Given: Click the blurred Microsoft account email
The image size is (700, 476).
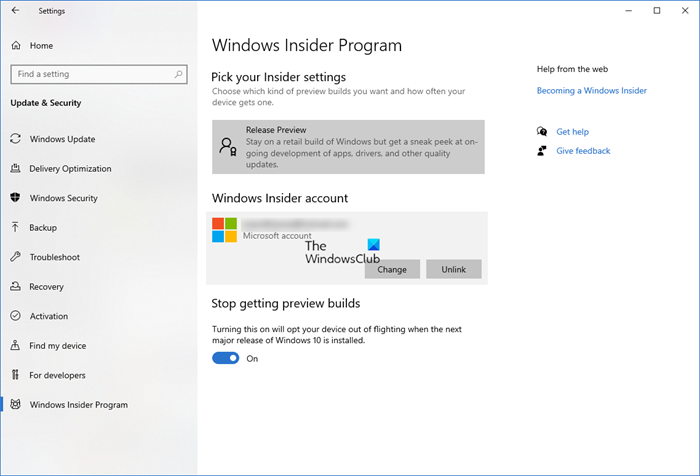Looking at the screenshot, I should [295, 223].
